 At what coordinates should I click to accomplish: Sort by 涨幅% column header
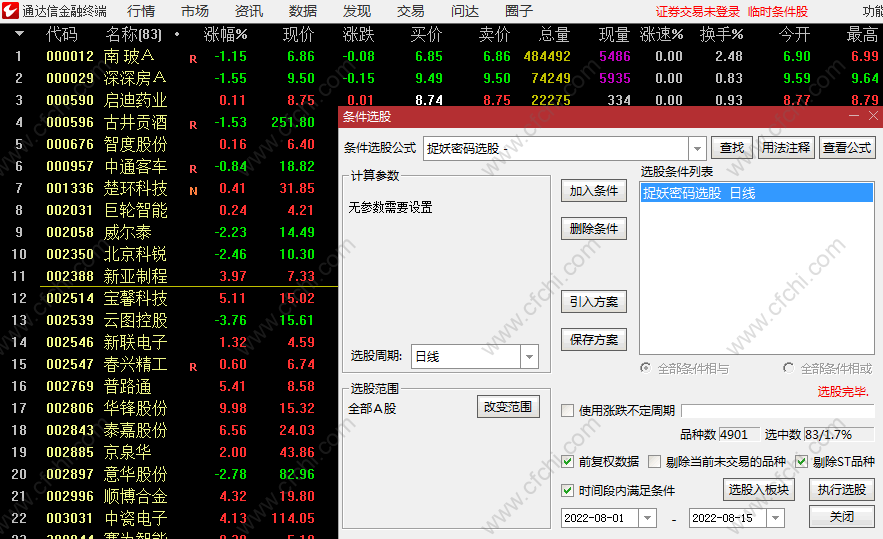coord(225,35)
